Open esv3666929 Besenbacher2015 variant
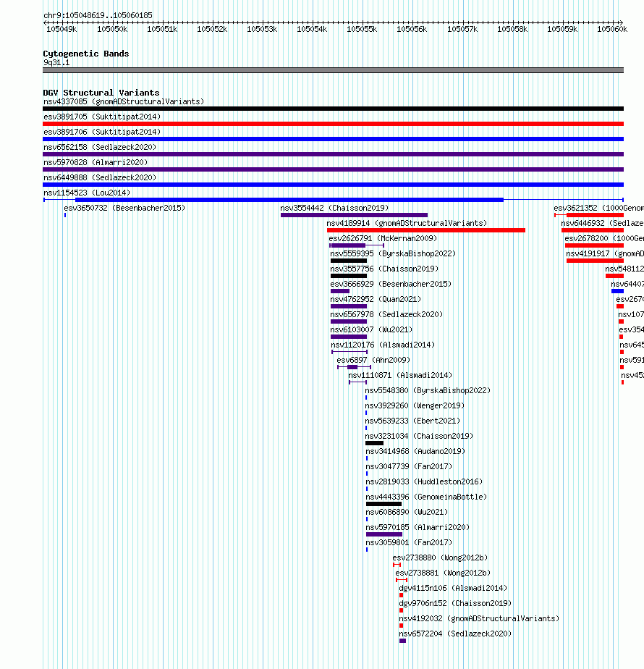The image size is (644, 669). 391,284
